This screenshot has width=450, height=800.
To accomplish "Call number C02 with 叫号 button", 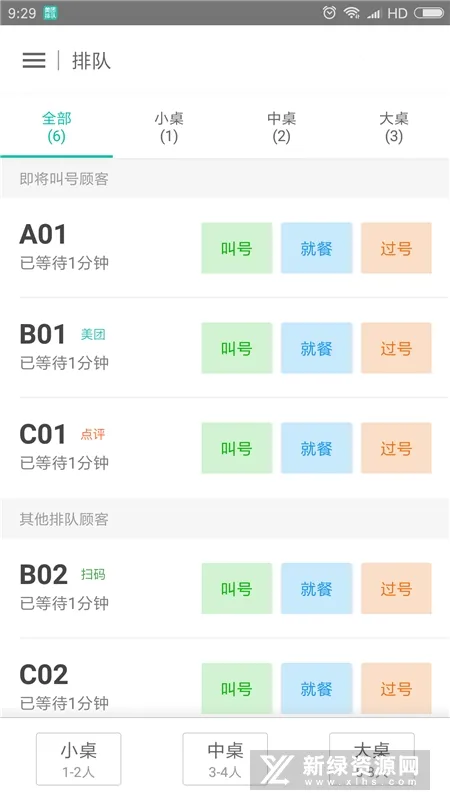I will [237, 688].
